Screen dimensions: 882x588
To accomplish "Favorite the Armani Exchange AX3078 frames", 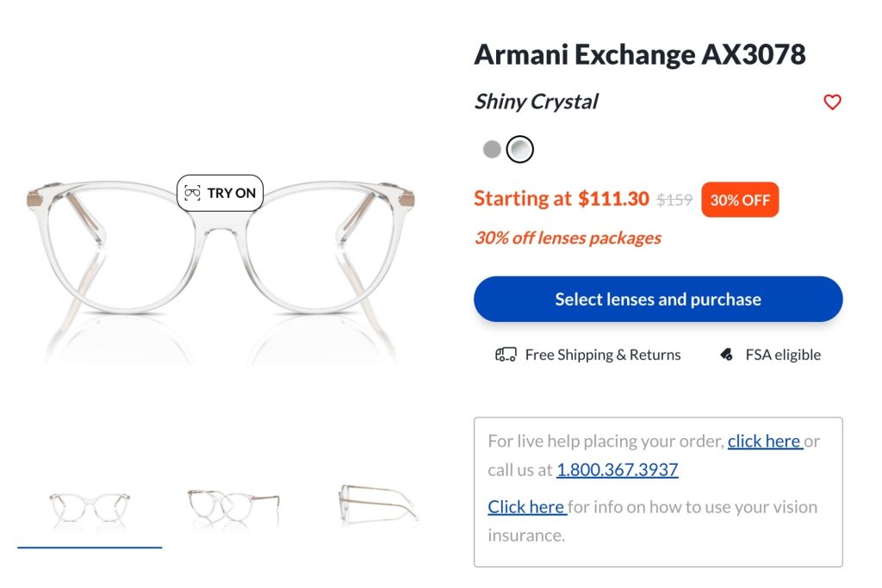I will tap(832, 102).
